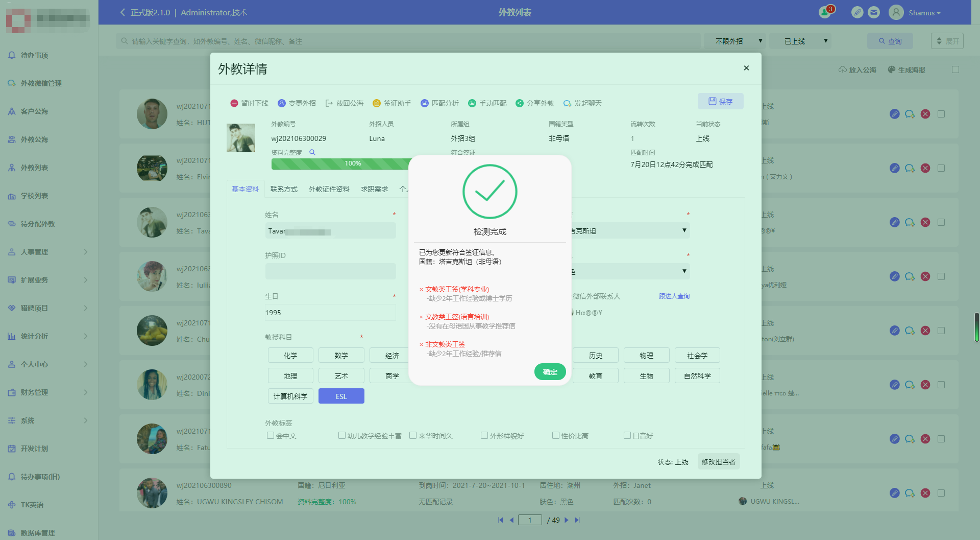The height and width of the screenshot is (540, 980).
Task: Switch to the 联系方式 tab
Action: 284,189
